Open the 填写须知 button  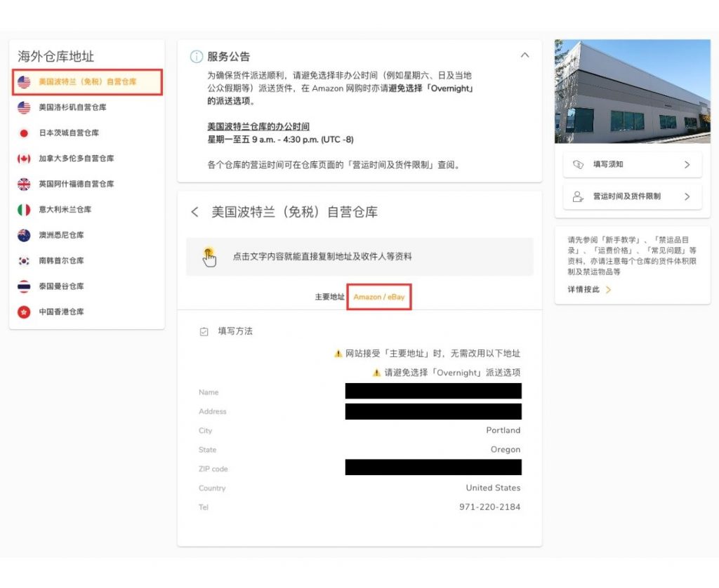633,164
